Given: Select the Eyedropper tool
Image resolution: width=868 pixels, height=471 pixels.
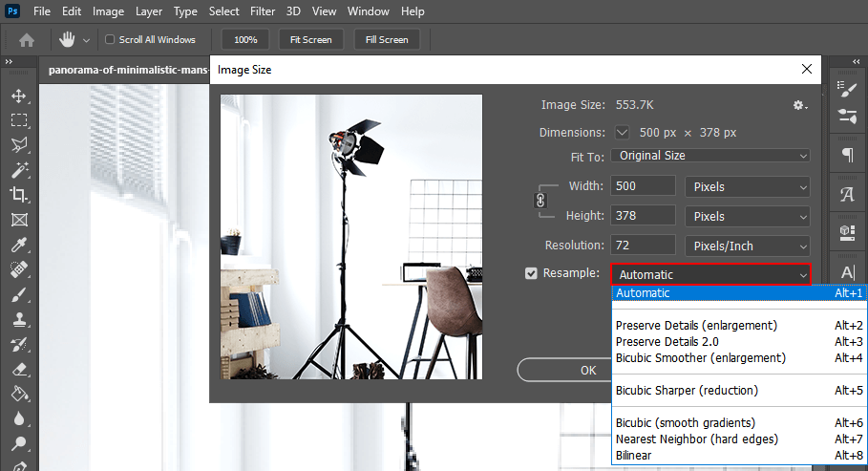Looking at the screenshot, I should [18, 245].
